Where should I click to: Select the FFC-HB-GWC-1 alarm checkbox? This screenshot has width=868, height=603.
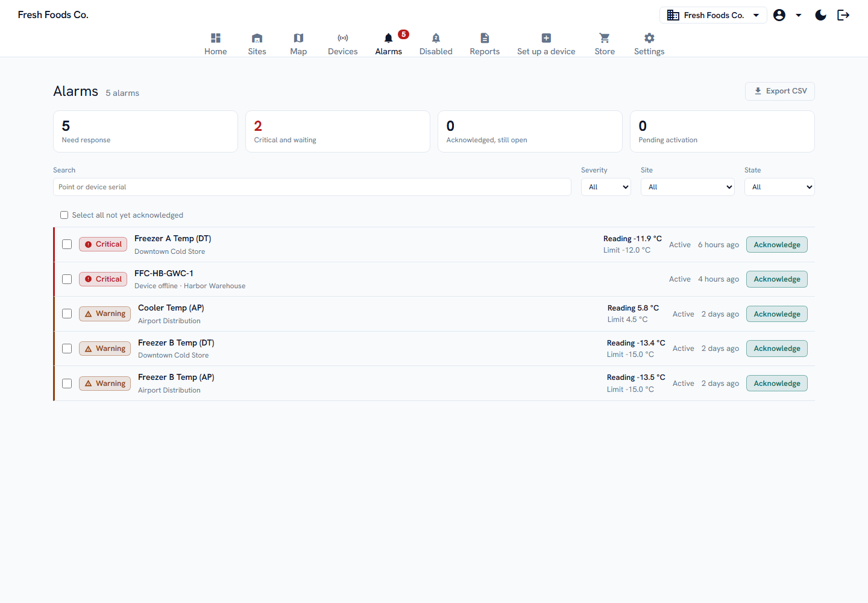pyautogui.click(x=67, y=279)
